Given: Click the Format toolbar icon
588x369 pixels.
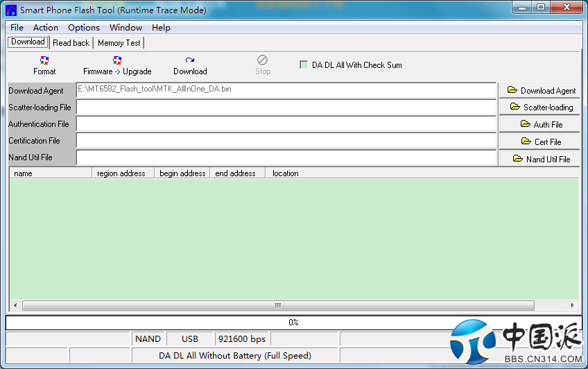Looking at the screenshot, I should 44,60.
